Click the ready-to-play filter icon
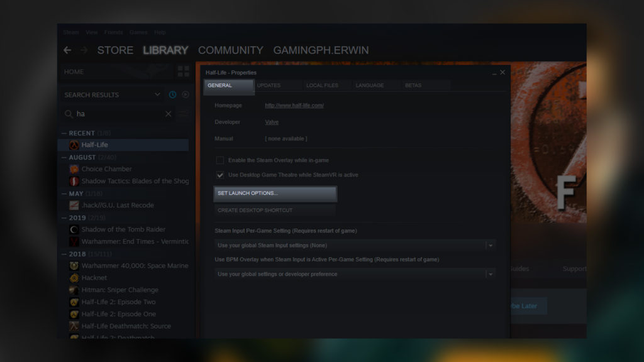 186,95
